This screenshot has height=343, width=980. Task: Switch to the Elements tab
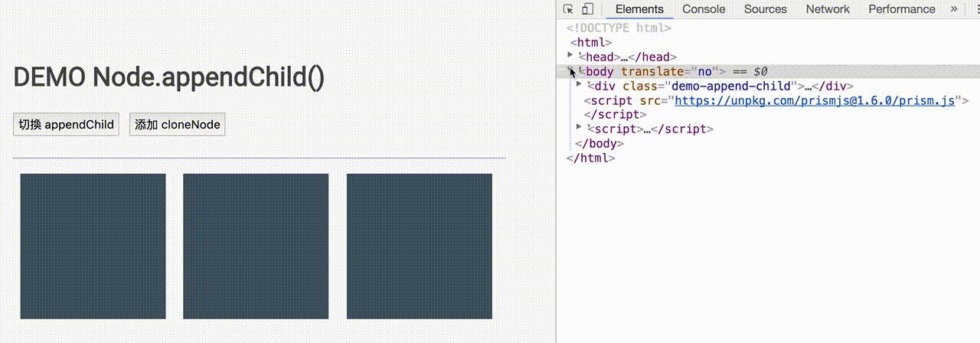point(639,9)
